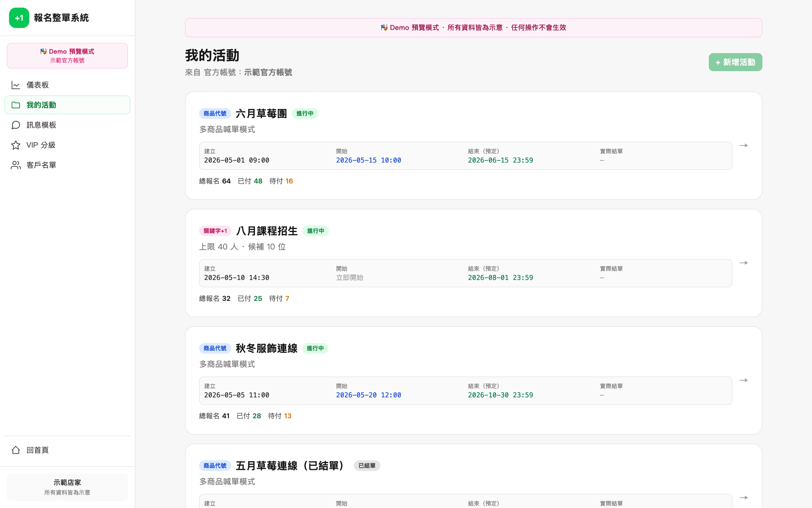The image size is (812, 508).
Task: Click 進行中 status badge of 六月草莓團
Action: click(x=305, y=113)
